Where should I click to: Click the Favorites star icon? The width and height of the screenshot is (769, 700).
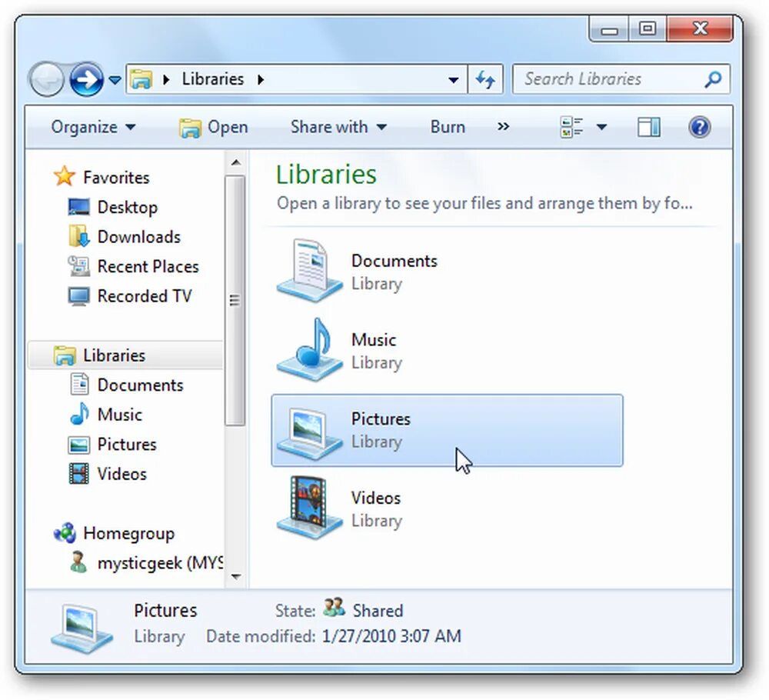(65, 177)
